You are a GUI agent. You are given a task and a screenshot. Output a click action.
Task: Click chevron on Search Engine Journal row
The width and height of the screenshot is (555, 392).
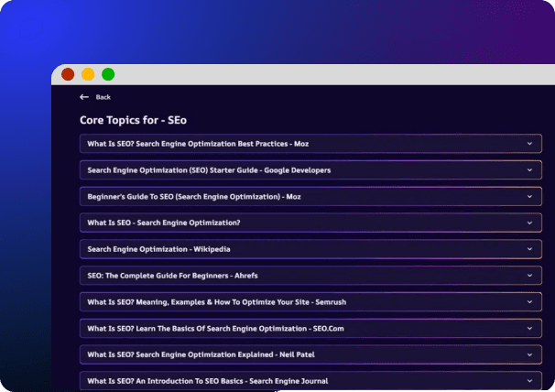(x=529, y=381)
